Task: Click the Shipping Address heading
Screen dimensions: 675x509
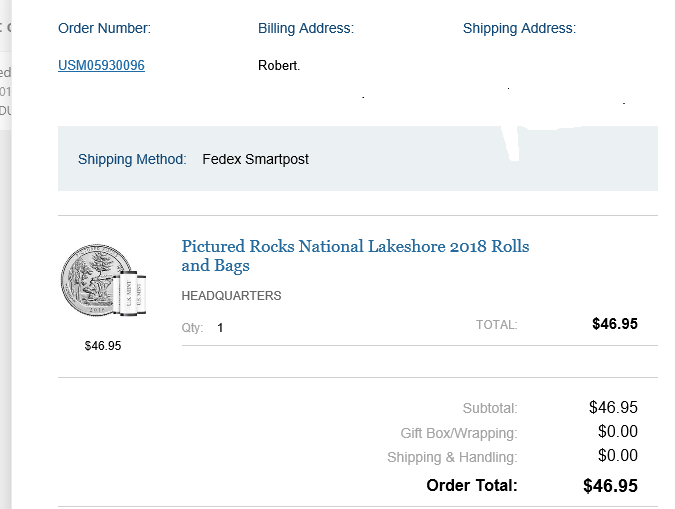Action: (519, 28)
